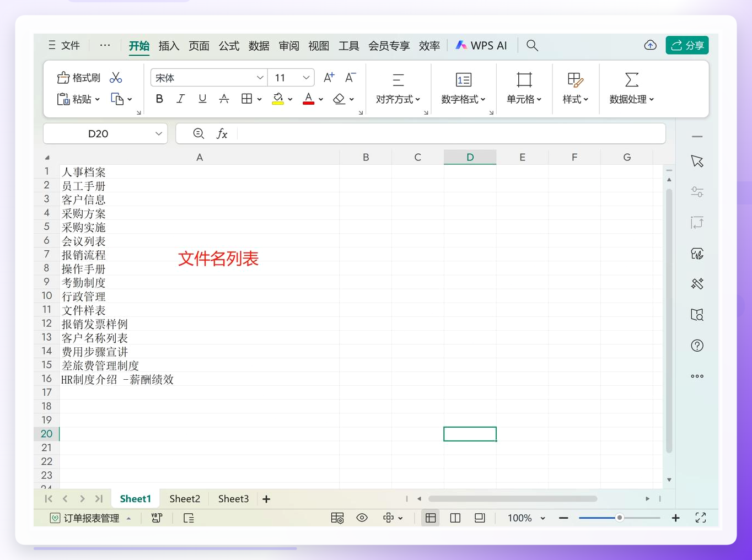Switch to the Sheet3 tab
This screenshot has height=560, width=752.
[233, 499]
